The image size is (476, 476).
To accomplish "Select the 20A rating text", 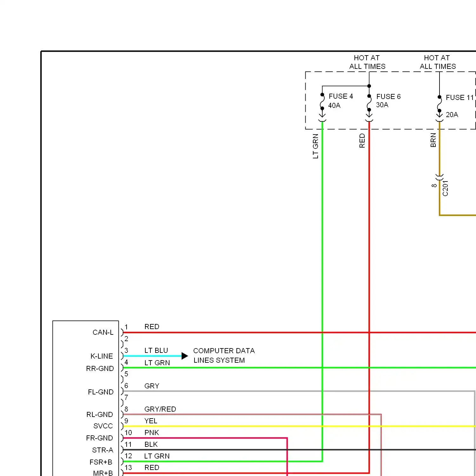I will pyautogui.click(x=452, y=115).
